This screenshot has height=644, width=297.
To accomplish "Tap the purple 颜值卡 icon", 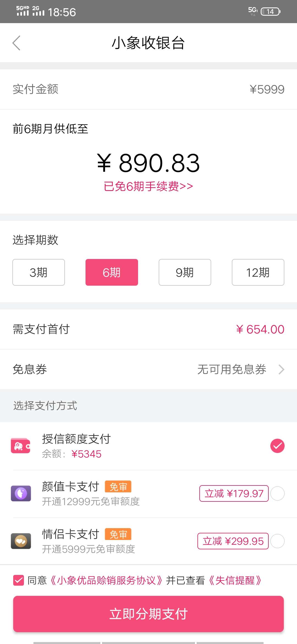I will tap(21, 493).
